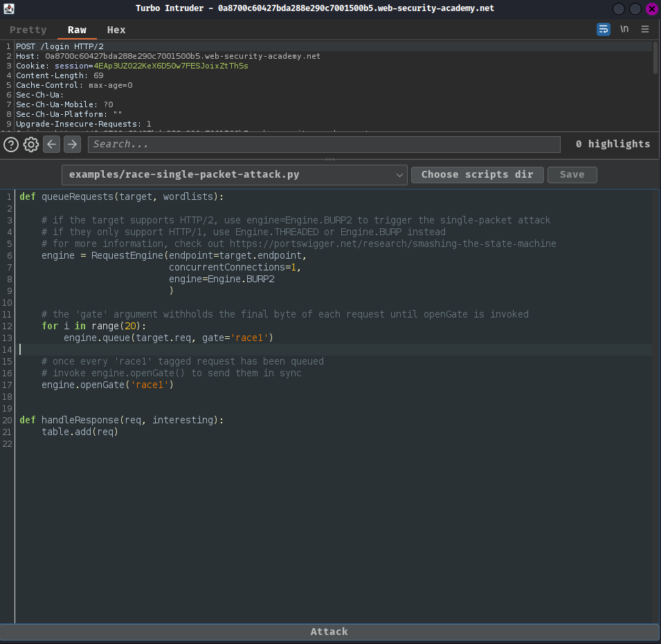Close the Turbo Intruder window
Screen dimensions: 661x644
(652, 8)
